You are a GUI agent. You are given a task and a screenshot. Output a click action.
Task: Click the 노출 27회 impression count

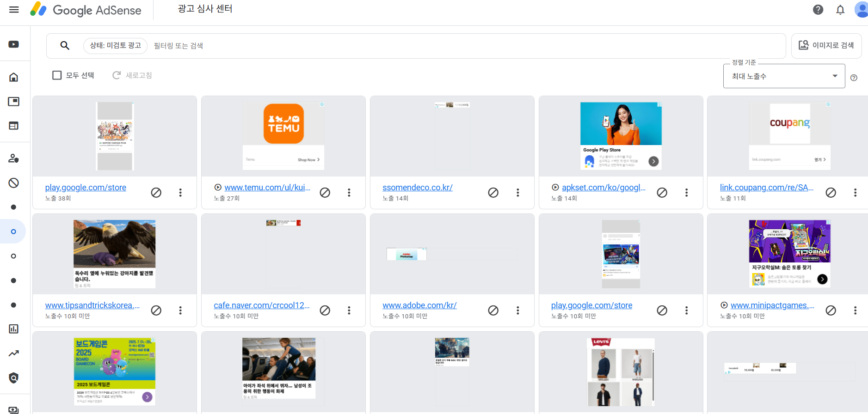point(227,198)
